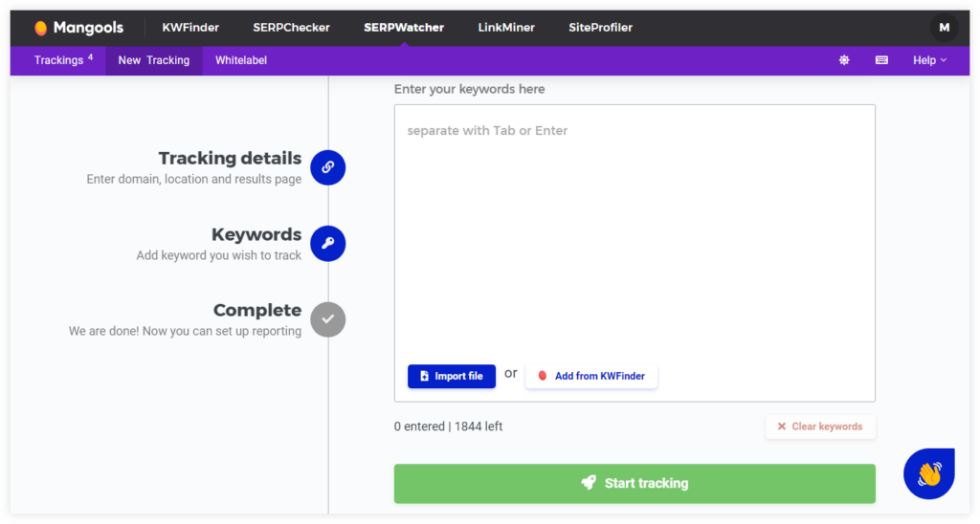Open the KWFinder tool
The height and width of the screenshot is (524, 980).
[190, 28]
